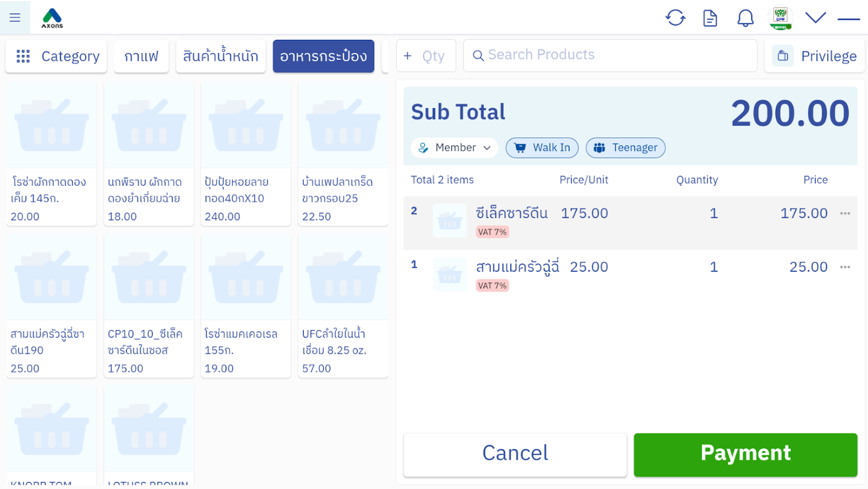Click the Price/Unit column header
868x489 pixels.
pos(584,180)
